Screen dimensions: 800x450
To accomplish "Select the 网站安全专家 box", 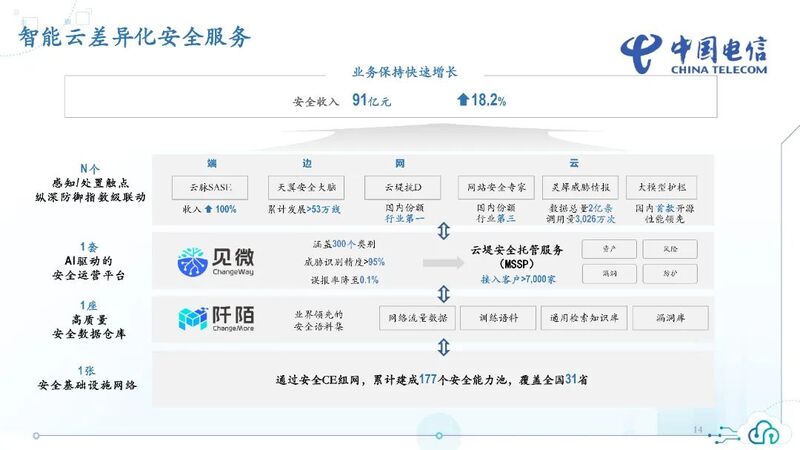I will pyautogui.click(x=496, y=187).
